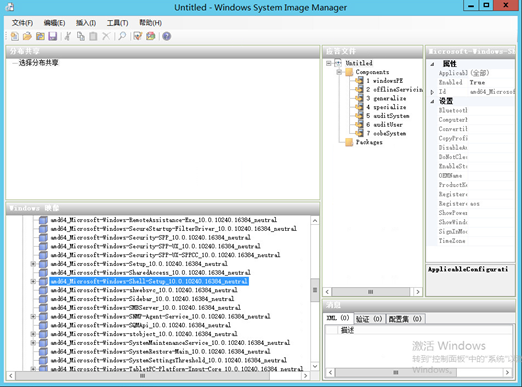Click the Untitled answer file node icon

click(x=338, y=63)
